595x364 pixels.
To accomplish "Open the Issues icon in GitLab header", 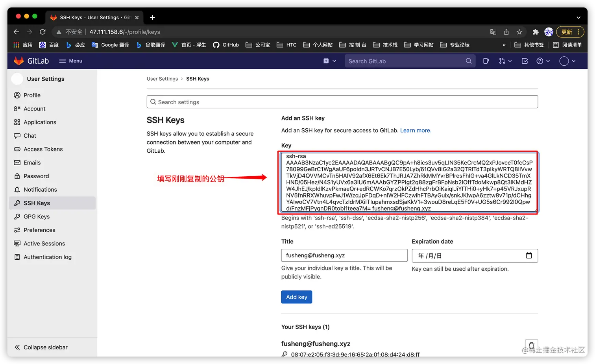I will click(x=486, y=61).
